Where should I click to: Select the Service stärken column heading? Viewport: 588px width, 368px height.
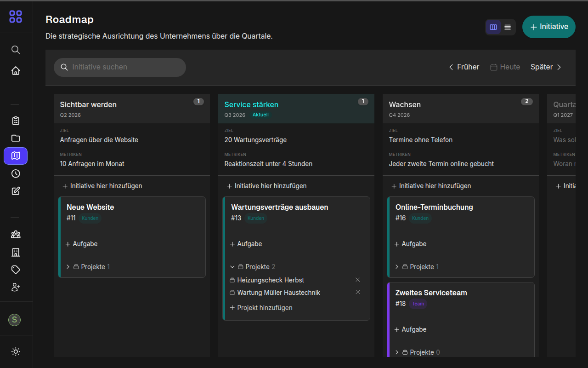pos(251,104)
